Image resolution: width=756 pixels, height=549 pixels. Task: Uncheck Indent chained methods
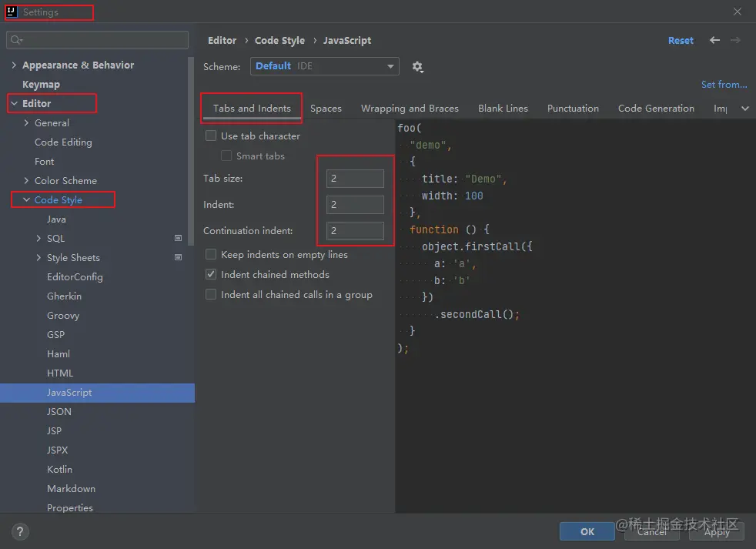[211, 274]
